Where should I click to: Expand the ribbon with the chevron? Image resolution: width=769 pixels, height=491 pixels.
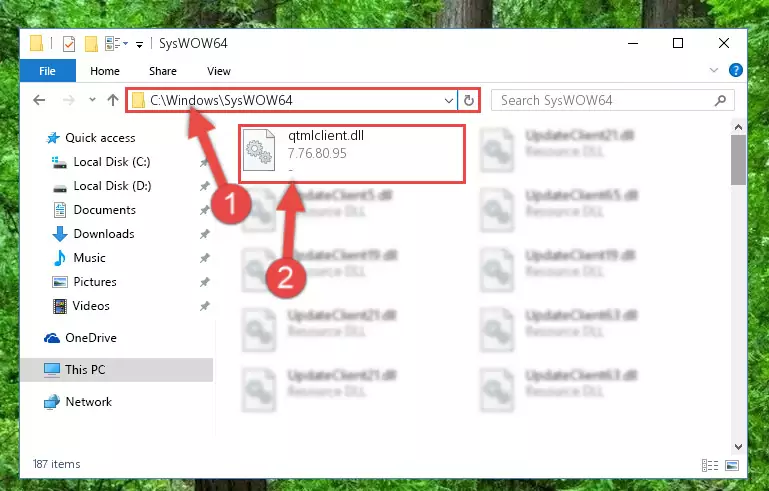coord(714,71)
